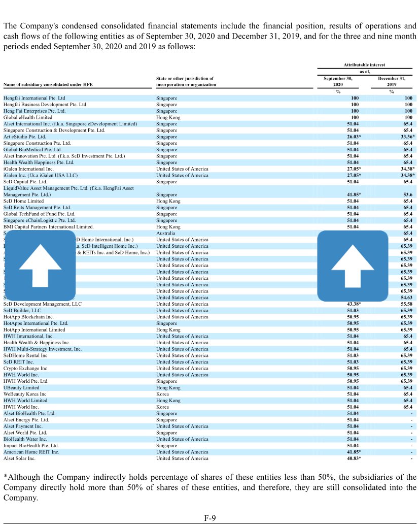Click 'SeD Development Management, LLC' name
Viewport: 420px width, 528px height.
(x=43, y=304)
